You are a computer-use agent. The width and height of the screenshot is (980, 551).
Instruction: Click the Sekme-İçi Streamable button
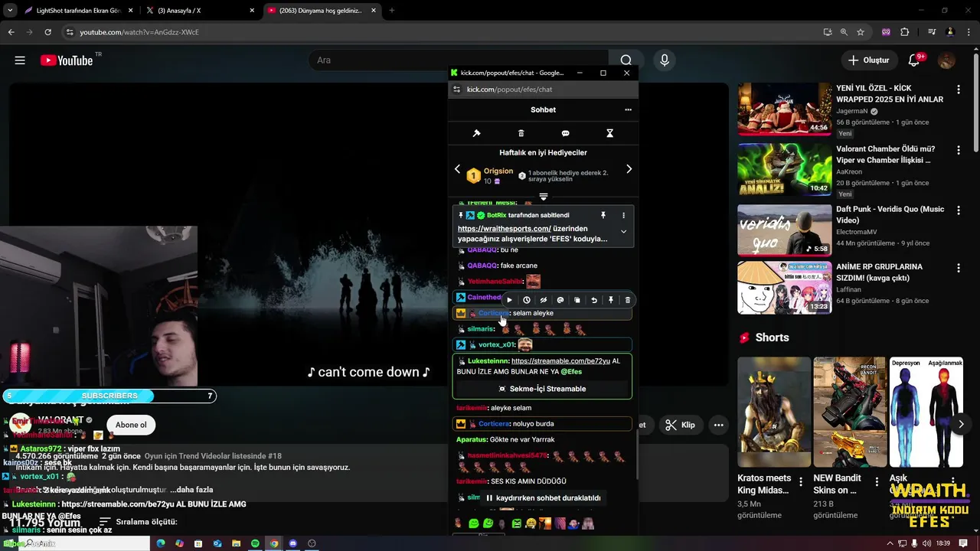click(x=542, y=389)
